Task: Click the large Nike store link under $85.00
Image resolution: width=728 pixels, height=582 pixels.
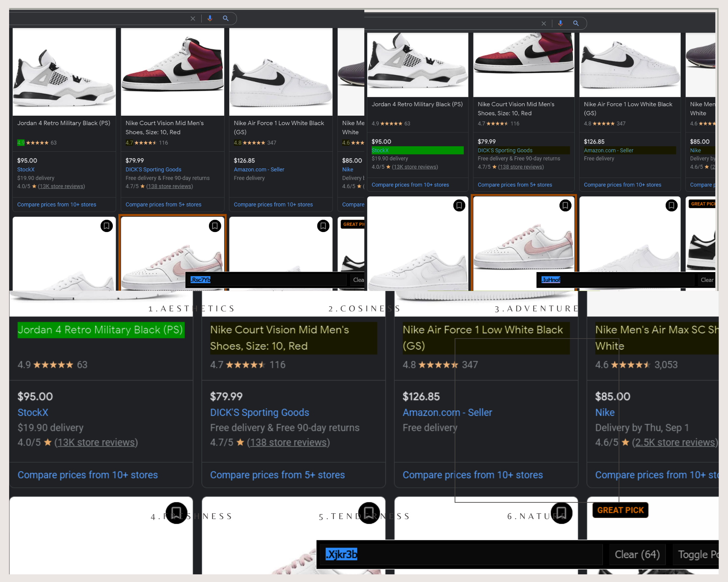Action: pyautogui.click(x=605, y=412)
